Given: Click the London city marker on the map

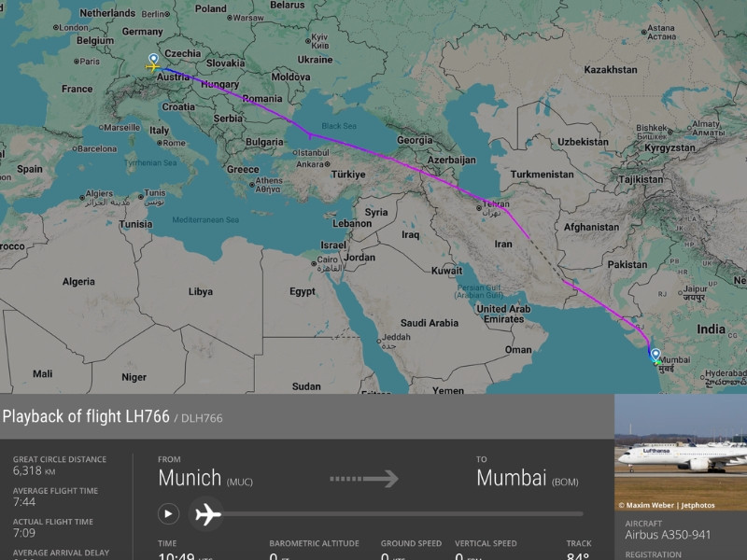Looking at the screenshot, I should [57, 27].
